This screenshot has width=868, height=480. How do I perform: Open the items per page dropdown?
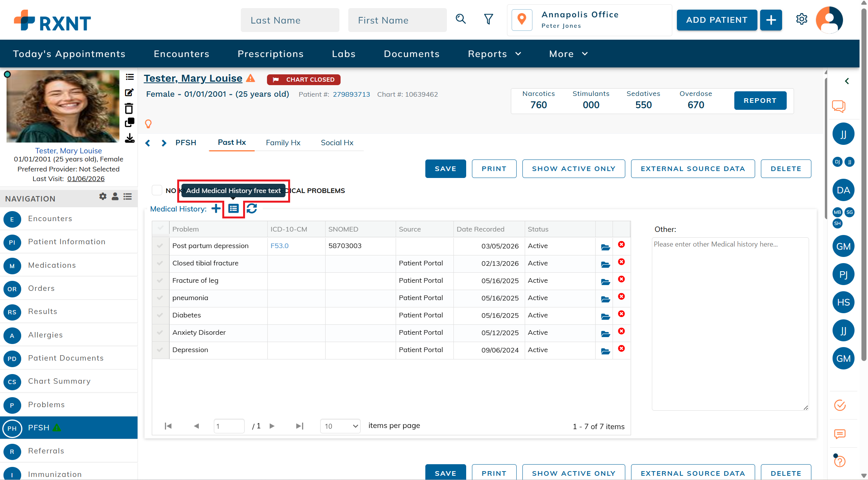pyautogui.click(x=340, y=426)
